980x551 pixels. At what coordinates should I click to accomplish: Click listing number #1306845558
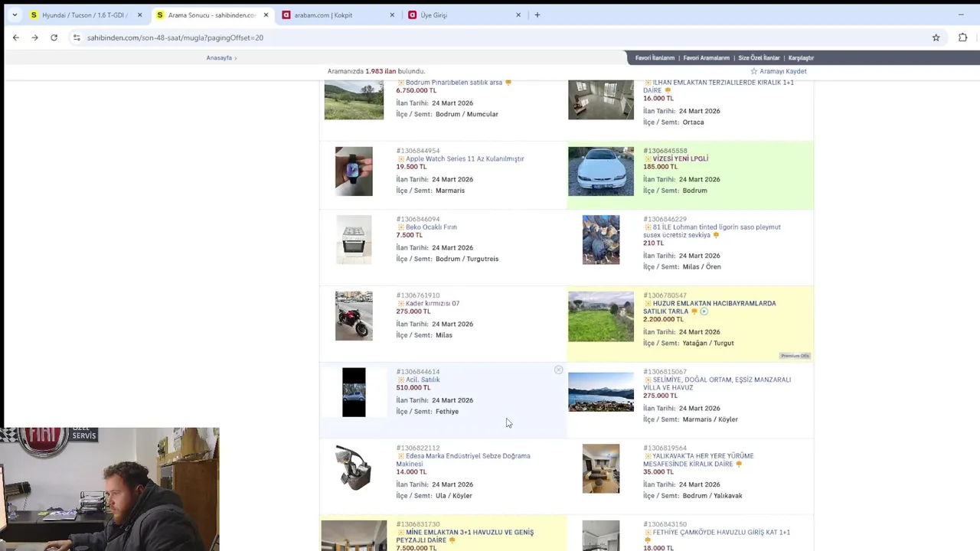point(665,151)
